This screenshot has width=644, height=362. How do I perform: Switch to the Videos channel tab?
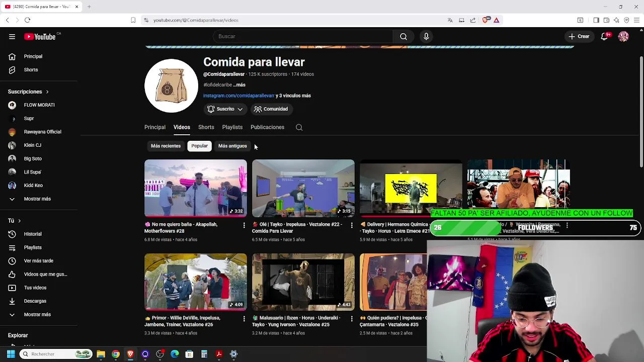[182, 127]
